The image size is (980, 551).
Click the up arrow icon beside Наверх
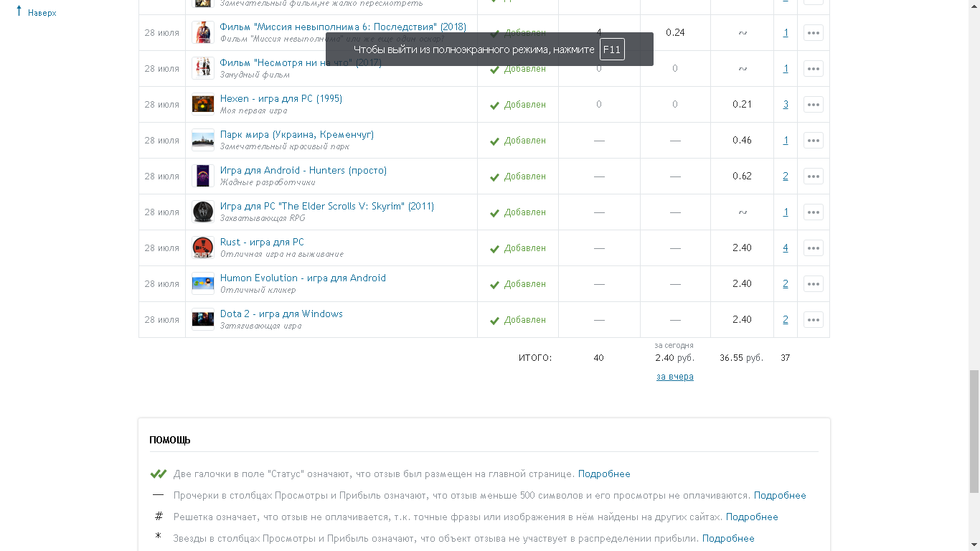[x=19, y=11]
